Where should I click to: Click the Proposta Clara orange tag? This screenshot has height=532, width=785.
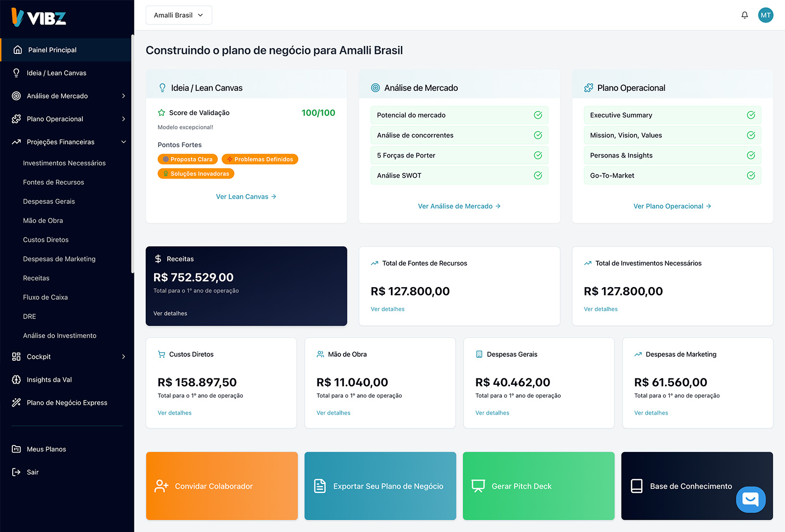click(x=187, y=159)
